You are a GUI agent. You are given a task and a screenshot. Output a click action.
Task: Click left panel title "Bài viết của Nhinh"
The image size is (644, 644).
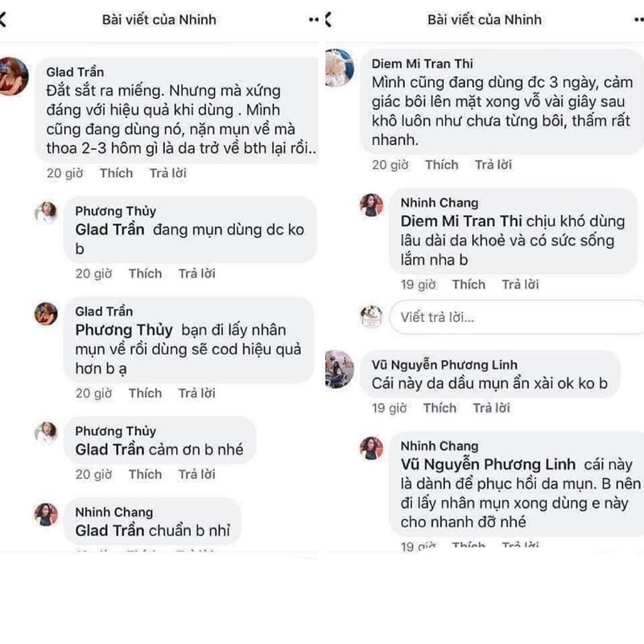tap(159, 19)
